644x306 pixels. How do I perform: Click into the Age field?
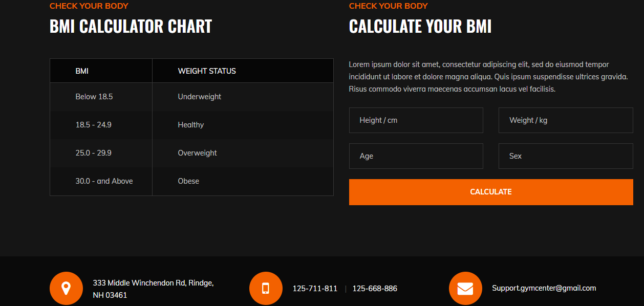click(416, 156)
